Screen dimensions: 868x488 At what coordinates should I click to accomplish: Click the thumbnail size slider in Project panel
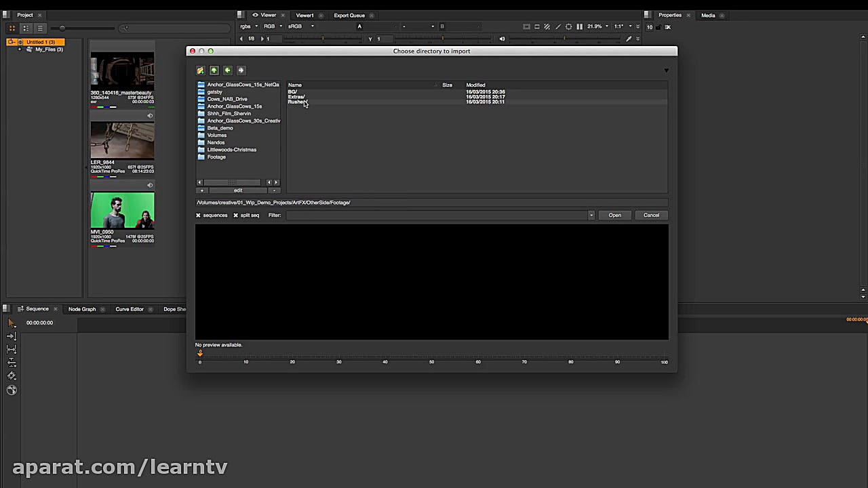tap(62, 28)
